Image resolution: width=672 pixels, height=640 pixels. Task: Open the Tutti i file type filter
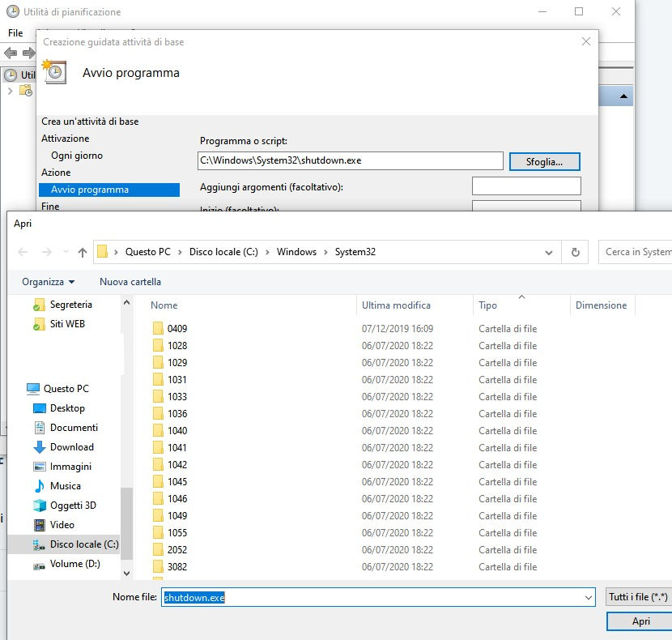point(639,597)
